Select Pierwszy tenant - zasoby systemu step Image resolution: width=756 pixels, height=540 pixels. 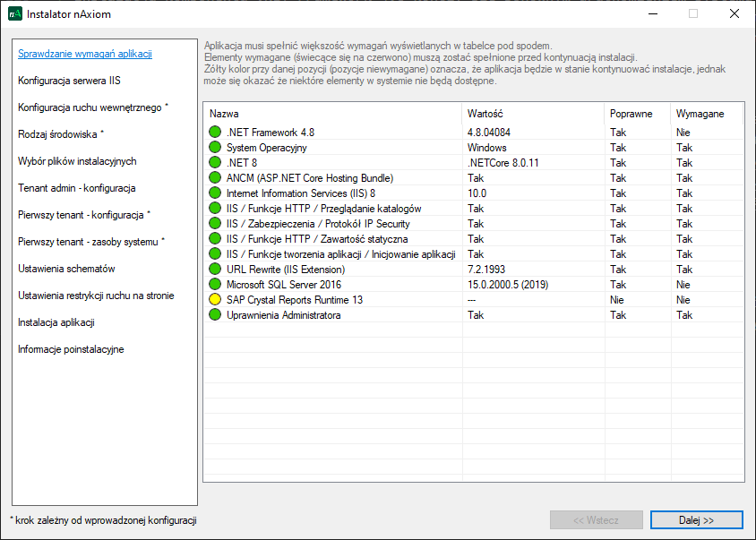tap(91, 242)
